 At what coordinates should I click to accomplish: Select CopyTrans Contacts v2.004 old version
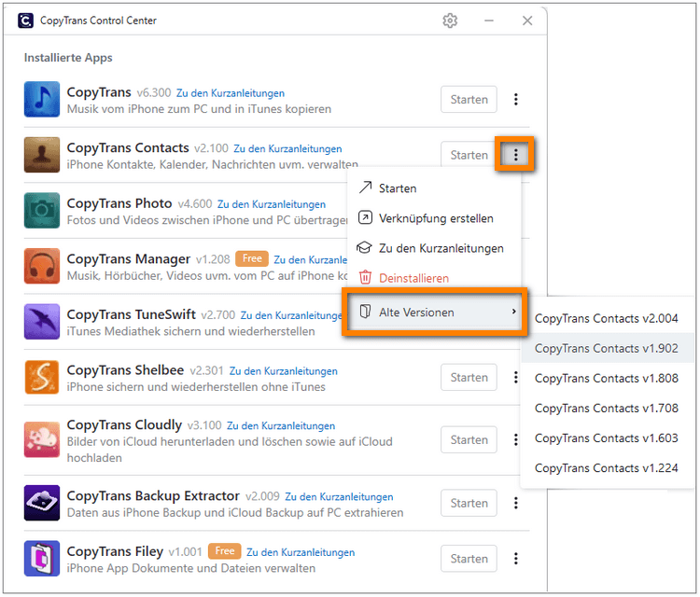(607, 319)
